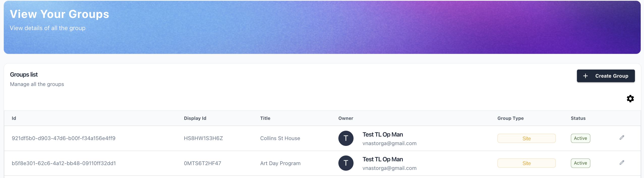644x178 pixels.
Task: Edit the Collins St House group
Action: (622, 138)
